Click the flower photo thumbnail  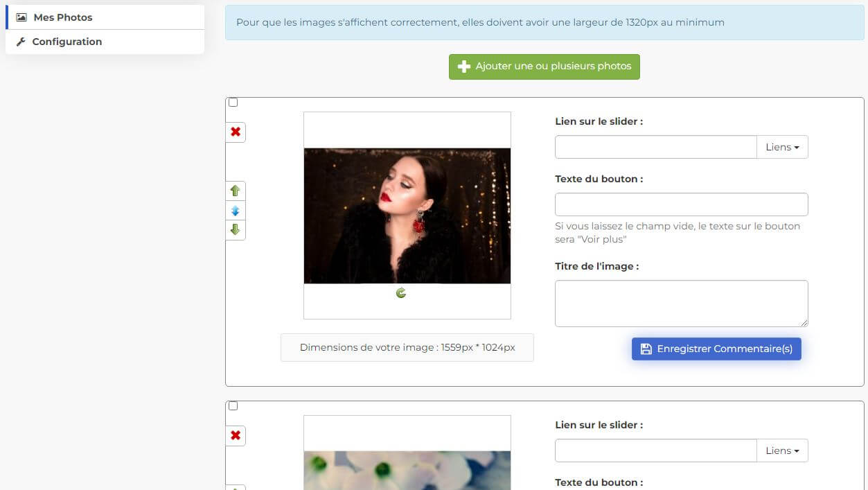(x=407, y=471)
